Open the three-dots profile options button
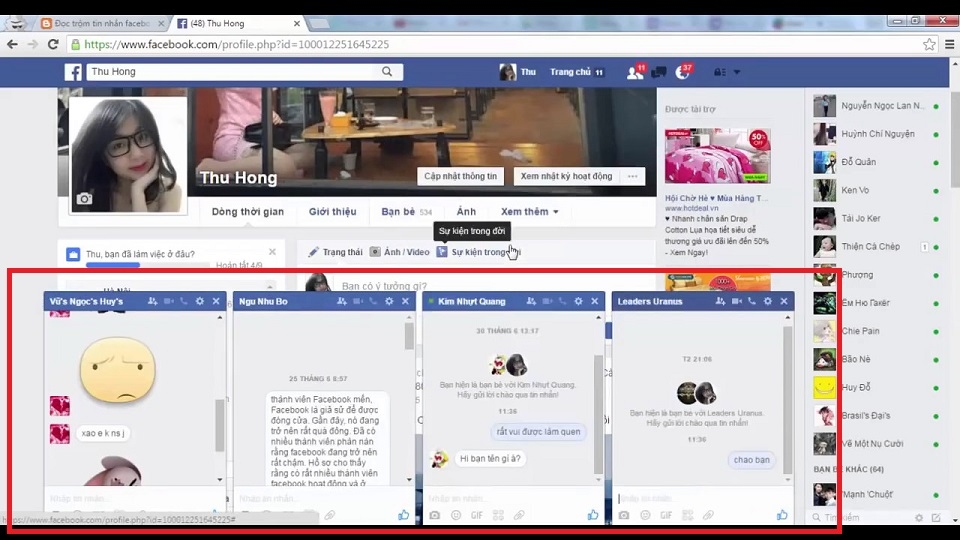 (632, 176)
